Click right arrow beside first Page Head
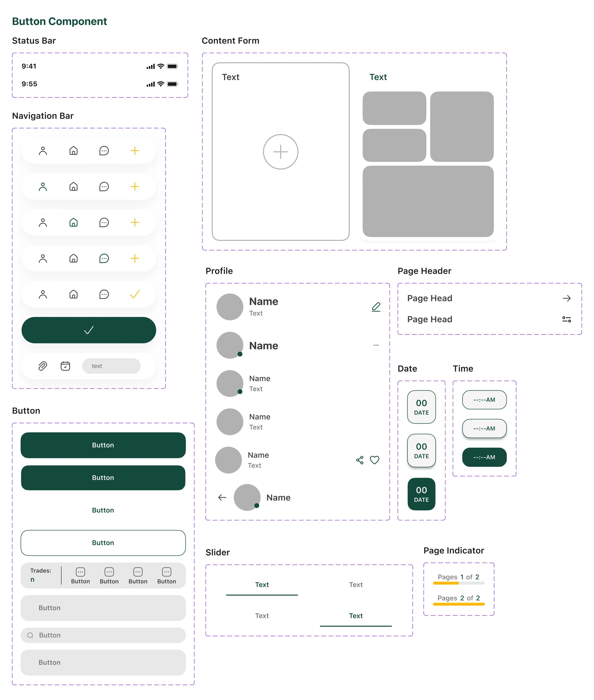Viewport: 594px width, 700px height. pos(566,298)
